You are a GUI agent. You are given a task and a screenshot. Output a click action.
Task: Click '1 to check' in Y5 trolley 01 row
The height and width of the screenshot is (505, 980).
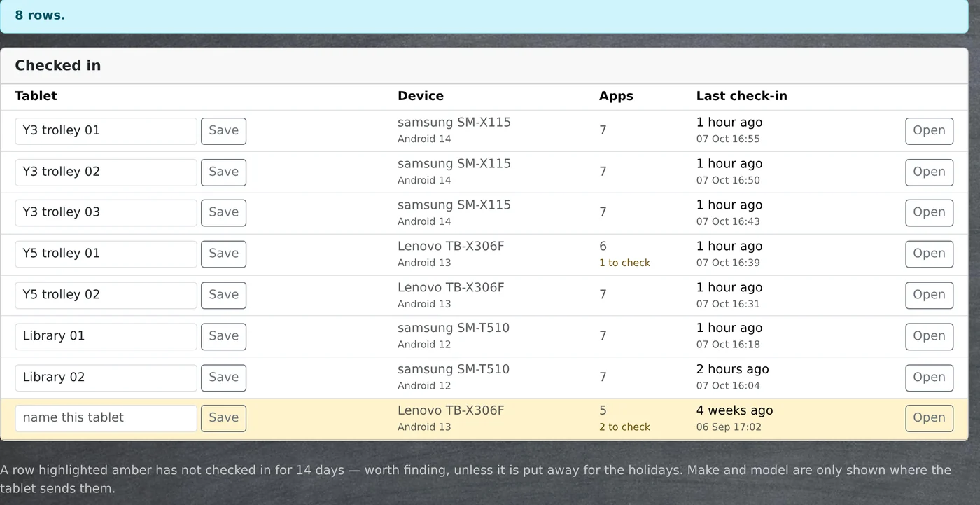coord(624,263)
